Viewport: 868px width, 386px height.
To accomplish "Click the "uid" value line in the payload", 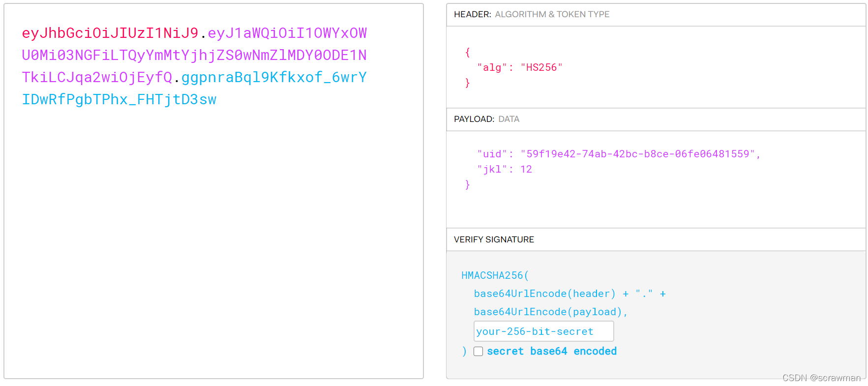I will (x=619, y=154).
